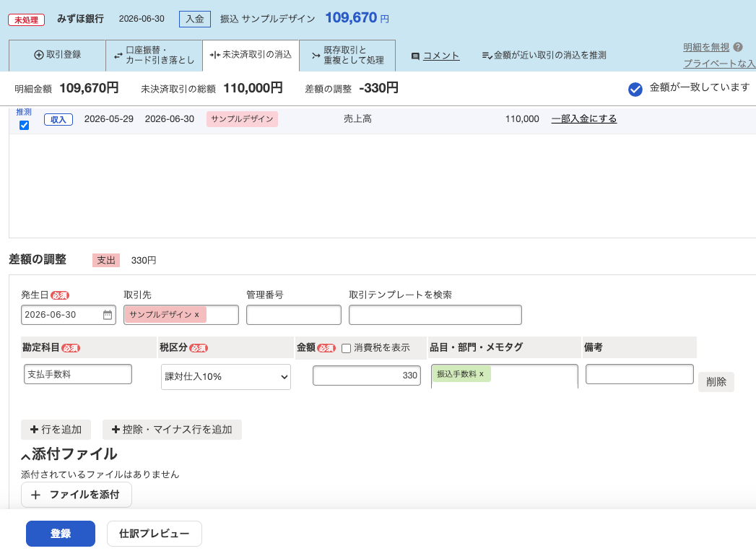Image resolution: width=756 pixels, height=551 pixels.
Task: Click 控除・マイナス行を追加 button
Action: point(172,430)
